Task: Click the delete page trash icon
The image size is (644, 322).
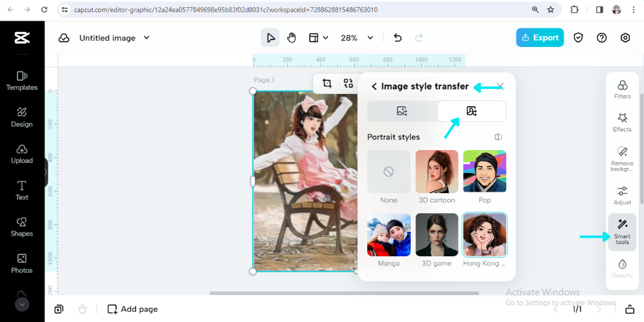Action: (82, 309)
